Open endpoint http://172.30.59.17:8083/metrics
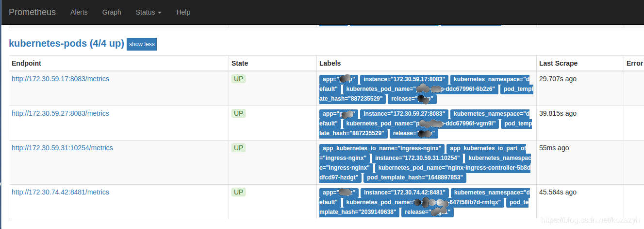The image size is (644, 229). pyautogui.click(x=60, y=79)
